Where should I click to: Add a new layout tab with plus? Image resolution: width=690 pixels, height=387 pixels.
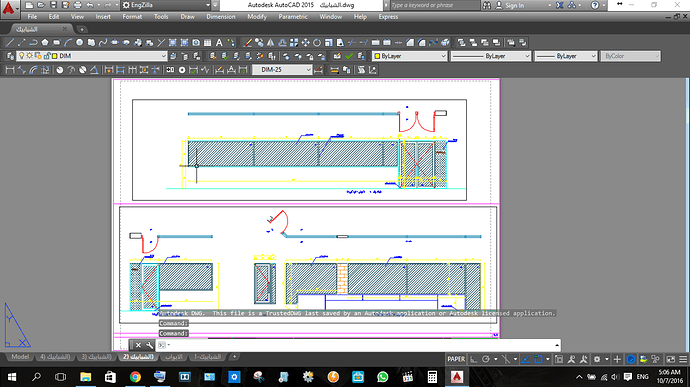click(x=235, y=357)
